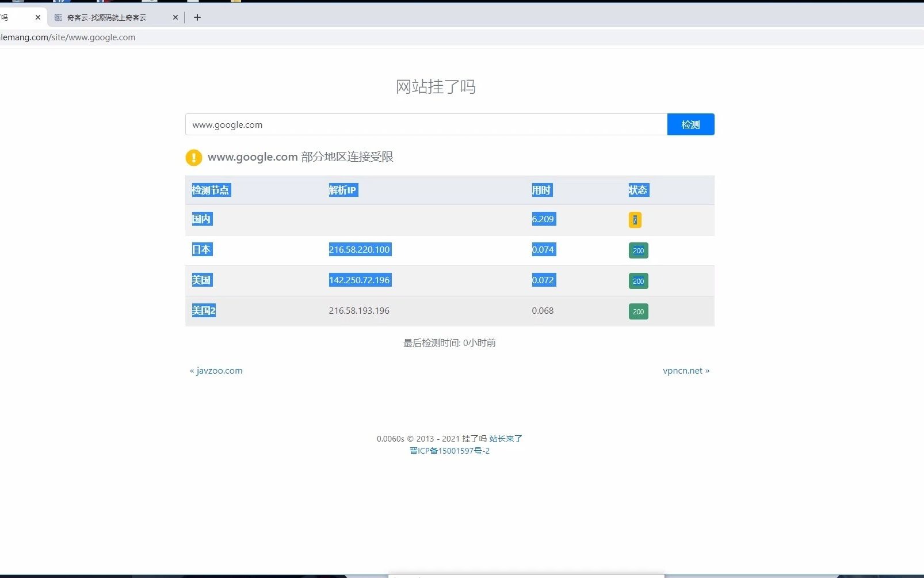
Task: Click the 美国2 node row label
Action: coord(204,310)
